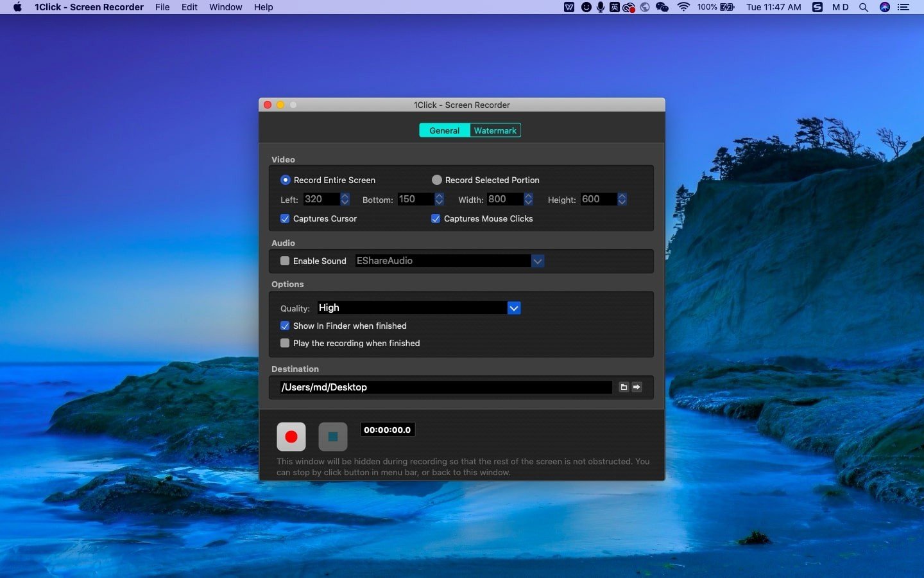Open Siri from the menu bar
The image size is (924, 578).
tap(885, 7)
